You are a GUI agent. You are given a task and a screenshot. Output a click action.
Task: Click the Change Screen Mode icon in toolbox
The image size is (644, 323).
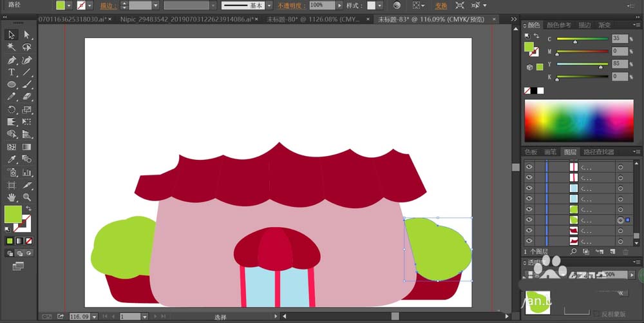18,266
